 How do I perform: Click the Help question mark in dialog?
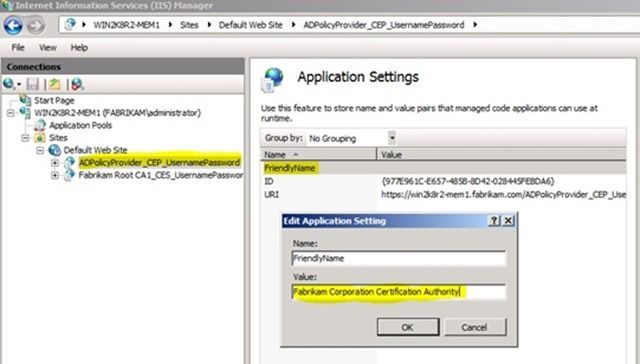tap(494, 221)
